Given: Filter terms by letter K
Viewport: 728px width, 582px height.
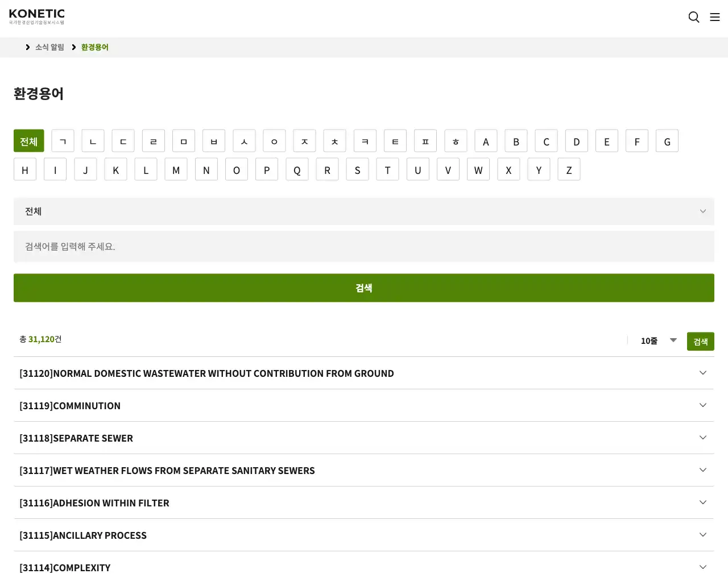Looking at the screenshot, I should coord(115,169).
